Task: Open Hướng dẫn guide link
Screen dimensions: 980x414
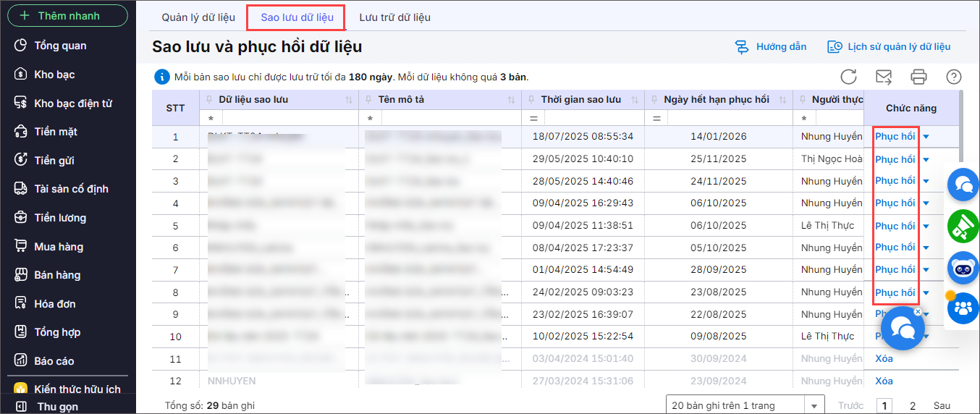Action: click(771, 47)
